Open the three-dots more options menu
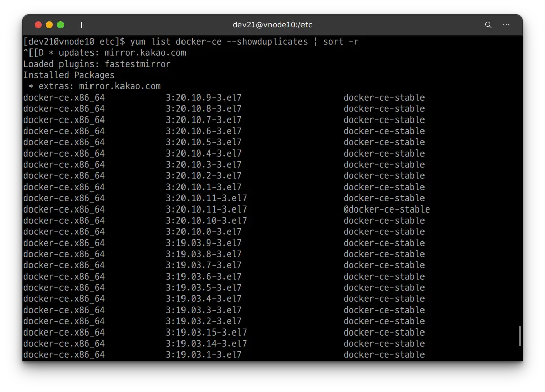This screenshot has height=392, width=545. coord(506,25)
